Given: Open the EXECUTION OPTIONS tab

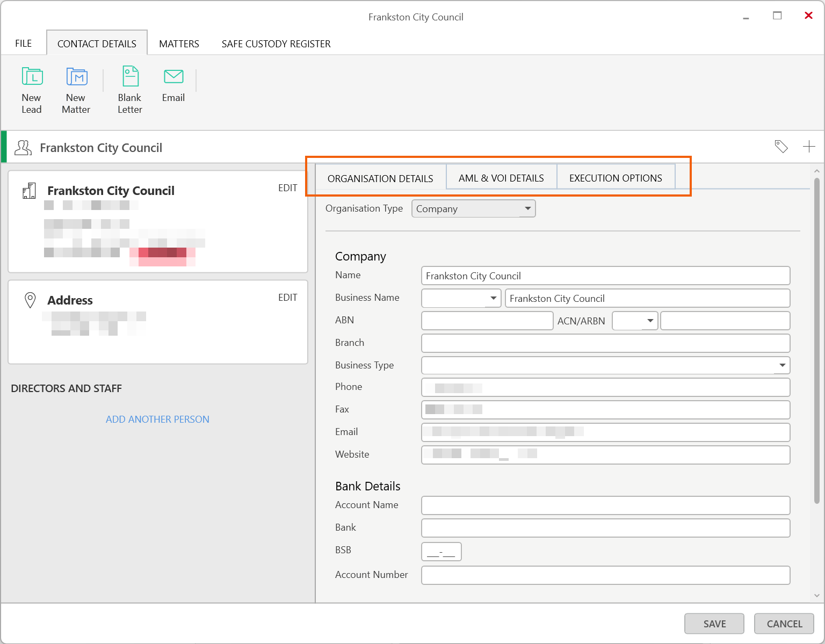Looking at the screenshot, I should click(616, 178).
